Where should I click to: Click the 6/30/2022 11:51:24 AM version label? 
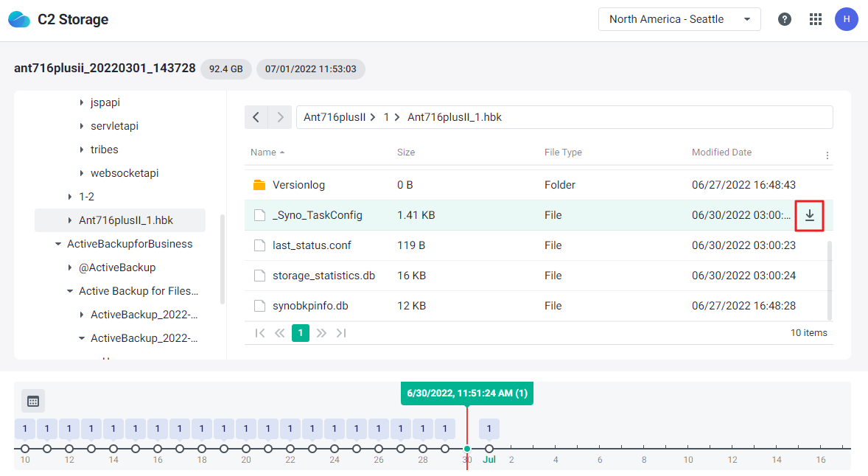(x=467, y=393)
